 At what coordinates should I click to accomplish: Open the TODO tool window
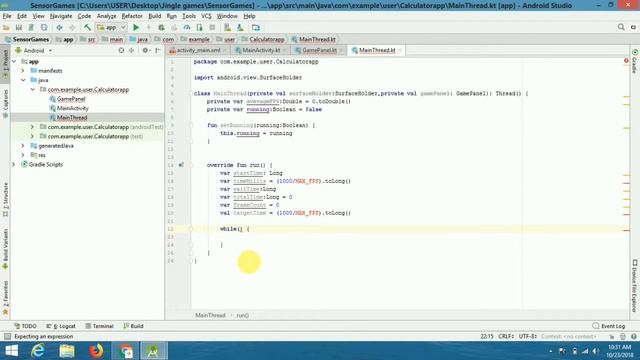pyautogui.click(x=25, y=326)
